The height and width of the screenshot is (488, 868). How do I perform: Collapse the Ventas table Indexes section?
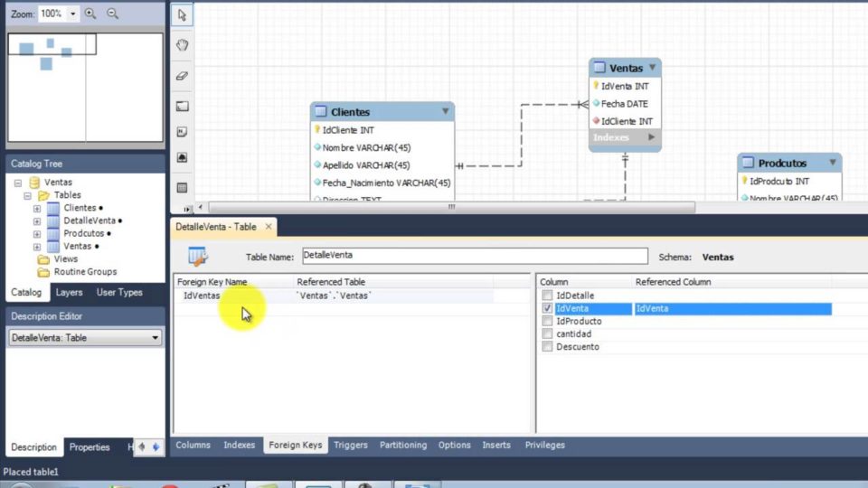pos(651,137)
